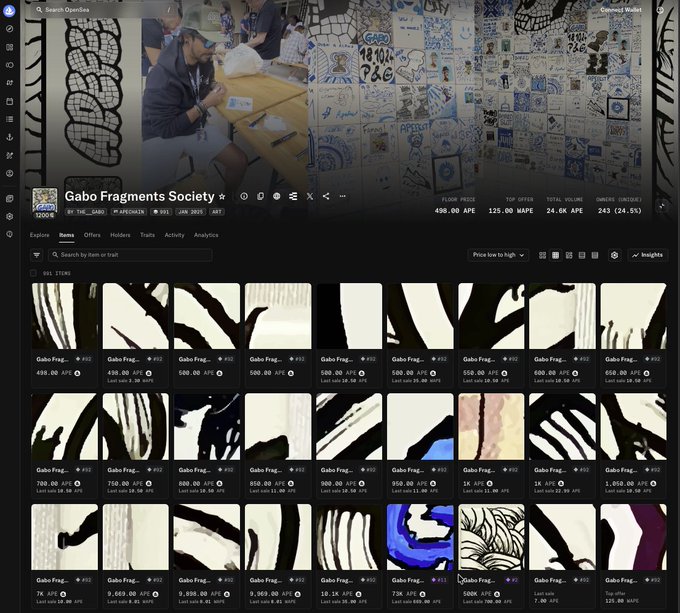Open the Tokens coins icon in sidebar
The image size is (680, 613).
tap(10, 65)
